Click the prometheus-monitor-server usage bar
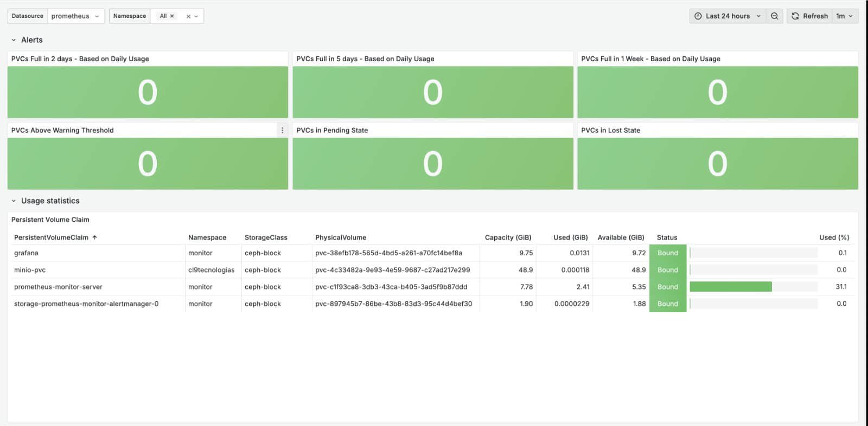Image resolution: width=868 pixels, height=426 pixels. [730, 287]
